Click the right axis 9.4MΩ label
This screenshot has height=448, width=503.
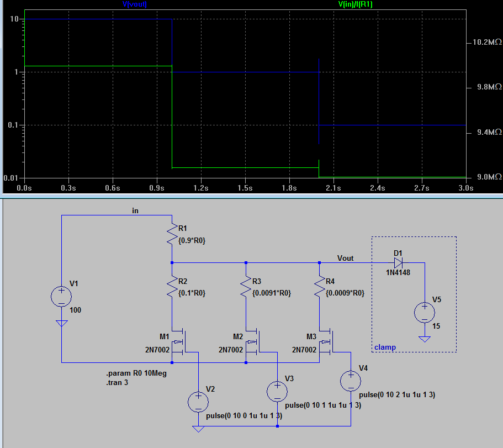[490, 132]
